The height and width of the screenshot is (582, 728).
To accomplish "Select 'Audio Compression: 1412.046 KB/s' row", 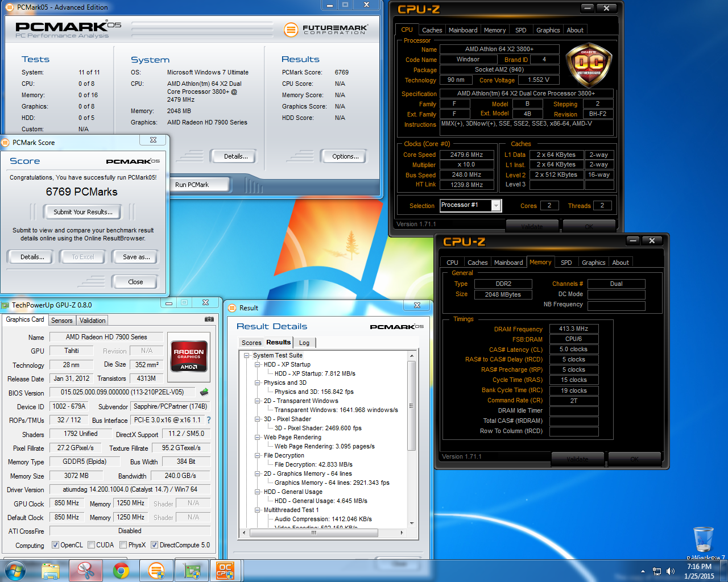I will 323,519.
